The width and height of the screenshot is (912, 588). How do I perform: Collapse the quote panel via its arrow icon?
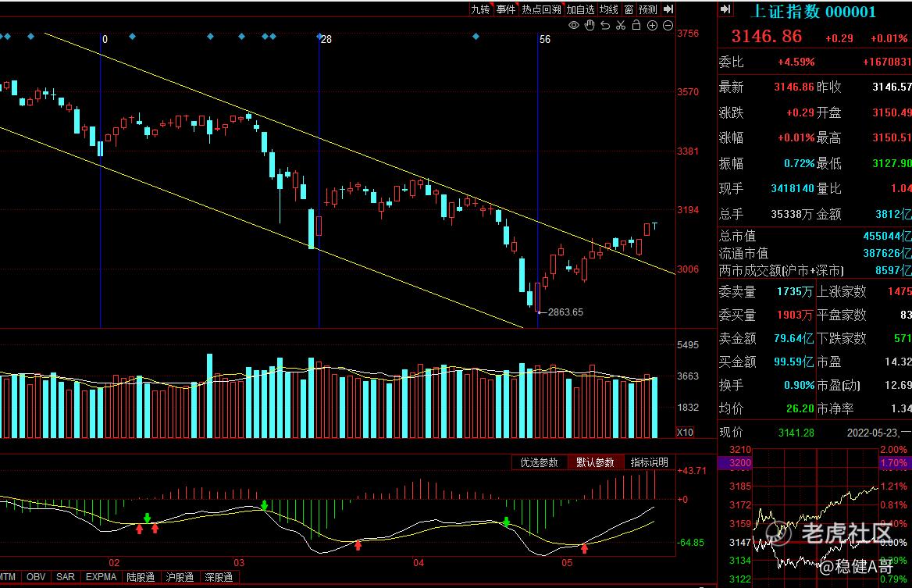point(725,9)
